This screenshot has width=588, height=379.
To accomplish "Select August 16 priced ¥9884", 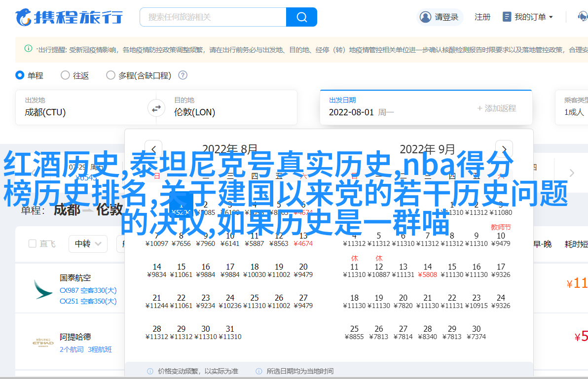I will [206, 271].
